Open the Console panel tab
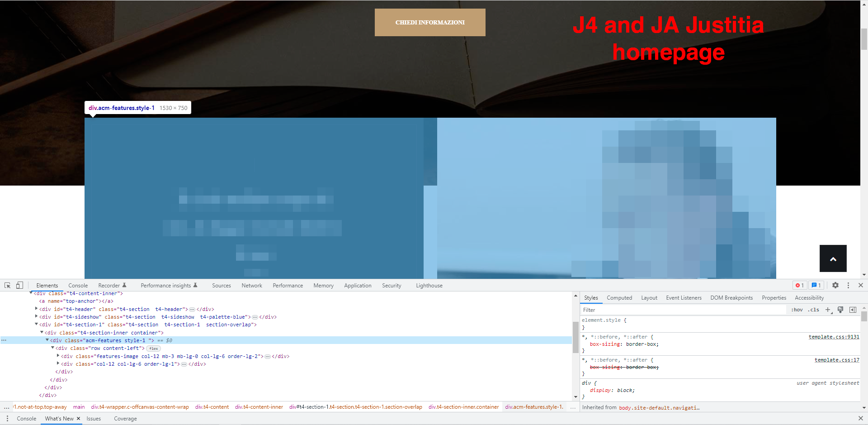 tap(78, 286)
